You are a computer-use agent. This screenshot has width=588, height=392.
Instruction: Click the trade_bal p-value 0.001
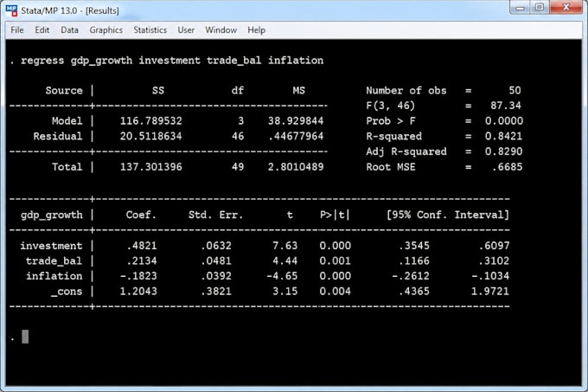pos(335,261)
